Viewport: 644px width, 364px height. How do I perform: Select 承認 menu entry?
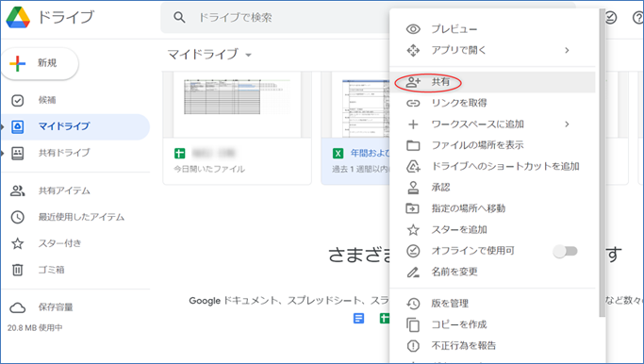pos(492,188)
